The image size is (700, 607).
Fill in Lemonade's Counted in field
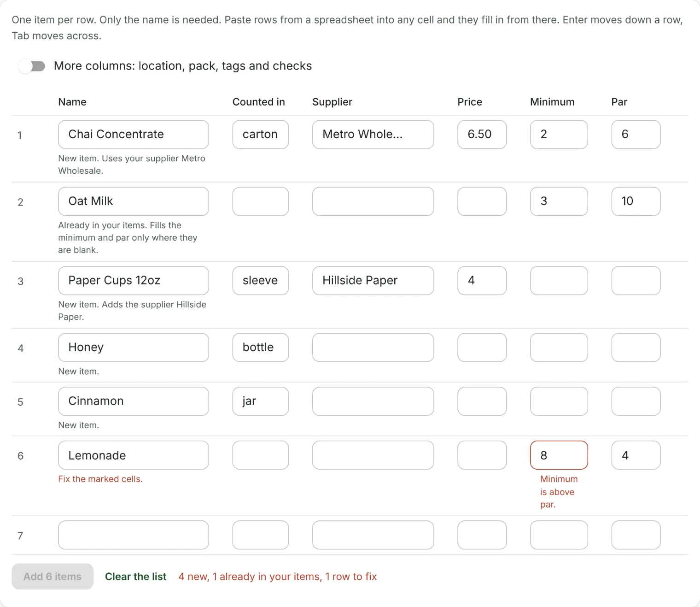point(261,455)
